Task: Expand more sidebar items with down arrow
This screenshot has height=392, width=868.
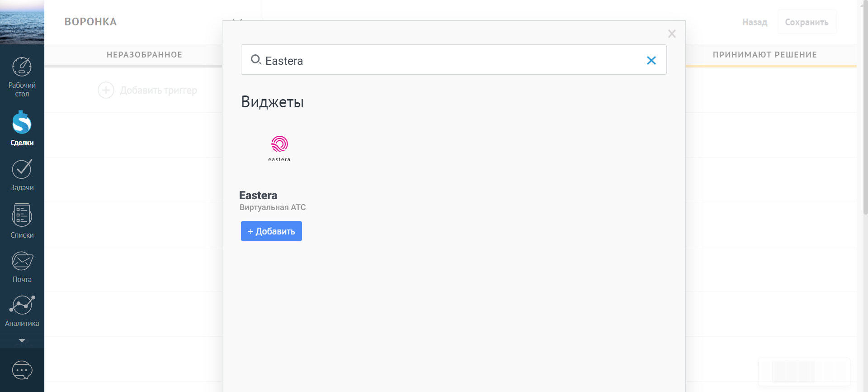Action: pos(22,340)
